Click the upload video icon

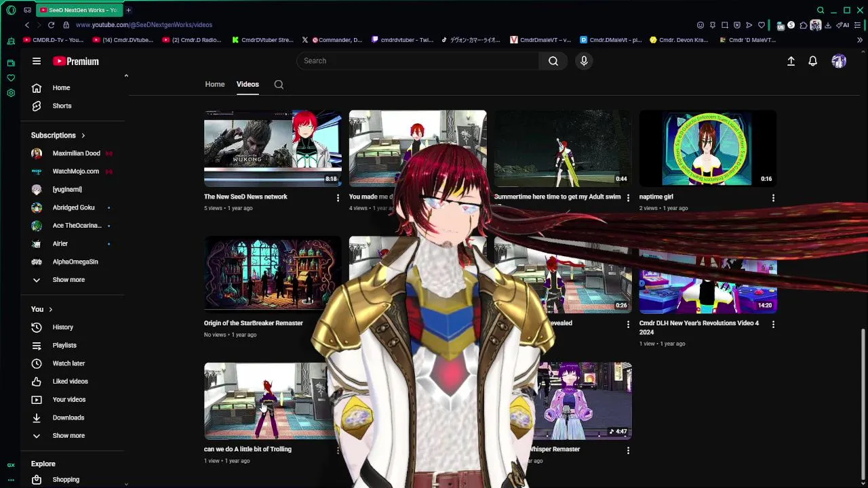click(x=791, y=61)
